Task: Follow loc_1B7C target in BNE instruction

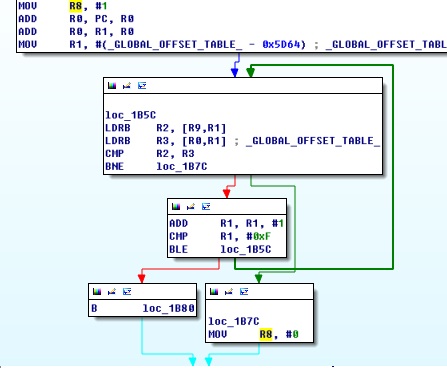Action: pyautogui.click(x=182, y=166)
